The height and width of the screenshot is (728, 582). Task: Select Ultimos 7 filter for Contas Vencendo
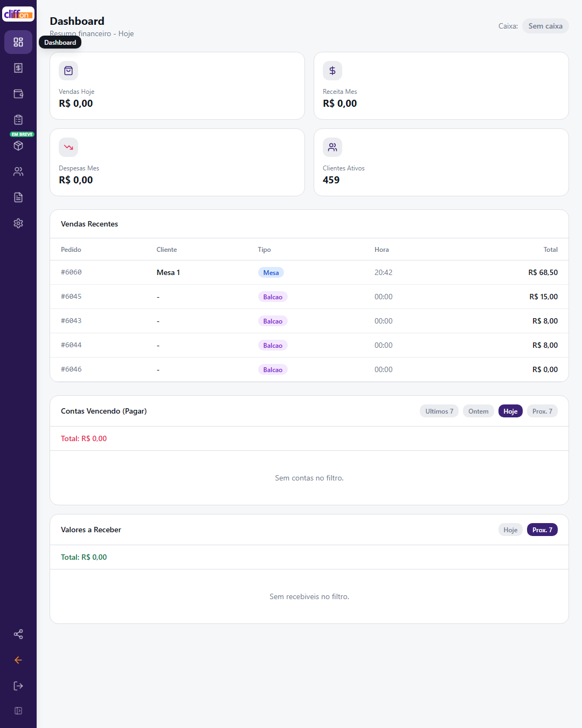click(x=439, y=411)
